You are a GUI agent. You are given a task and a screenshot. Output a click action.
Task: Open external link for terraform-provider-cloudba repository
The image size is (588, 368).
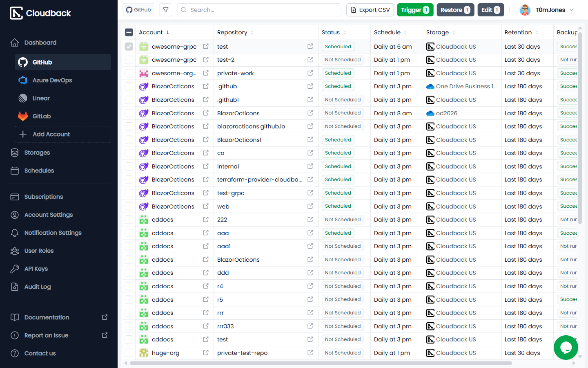coord(310,180)
